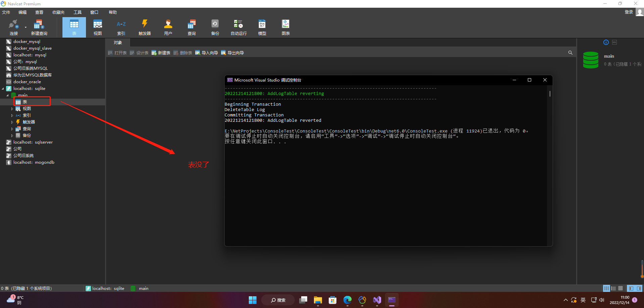Click the 索引 (Index) A-Z icon
Viewport: 644px width, 308px height.
tap(121, 28)
